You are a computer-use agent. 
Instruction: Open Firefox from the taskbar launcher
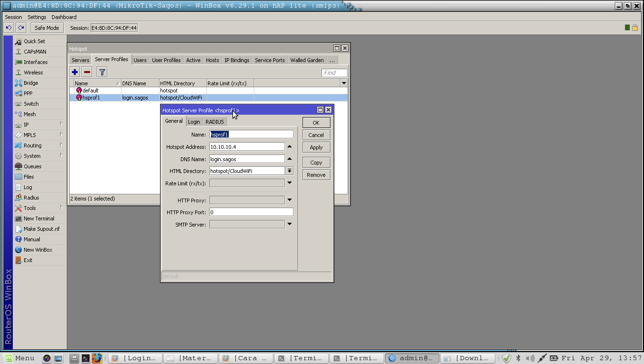(97, 358)
